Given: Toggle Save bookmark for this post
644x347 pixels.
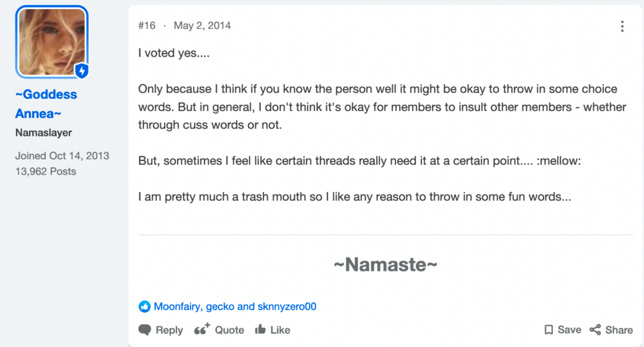Looking at the screenshot, I should 563,330.
